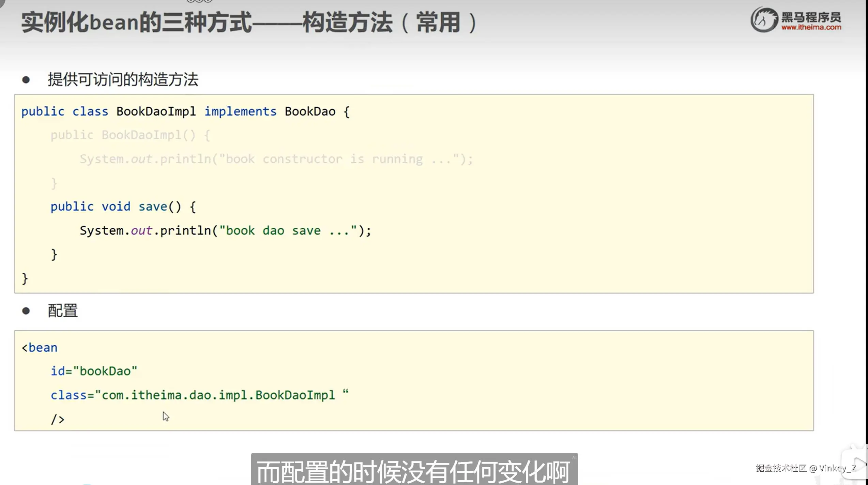
Task: Click the faded public BookDaoImpl() constructor line
Action: point(130,135)
